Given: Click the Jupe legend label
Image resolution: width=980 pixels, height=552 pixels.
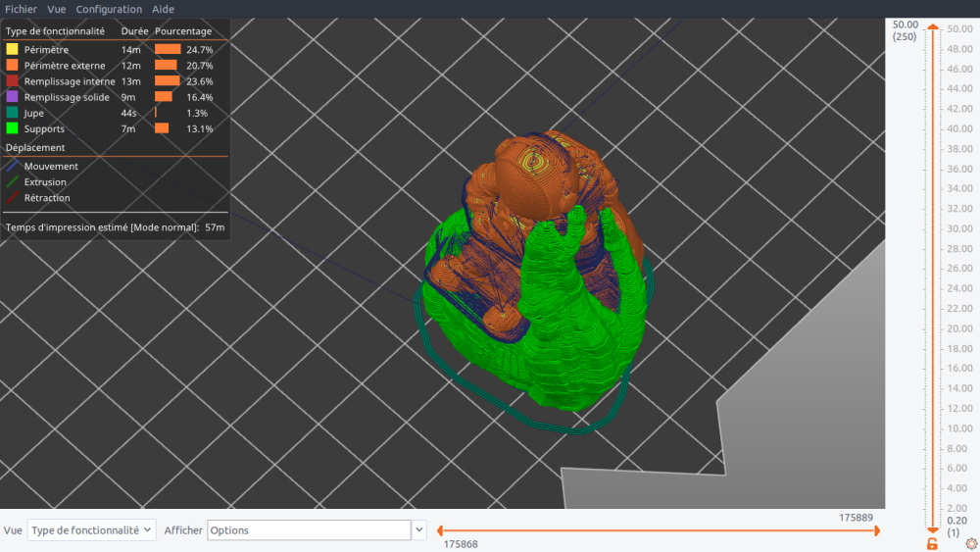Looking at the screenshot, I should tap(33, 113).
